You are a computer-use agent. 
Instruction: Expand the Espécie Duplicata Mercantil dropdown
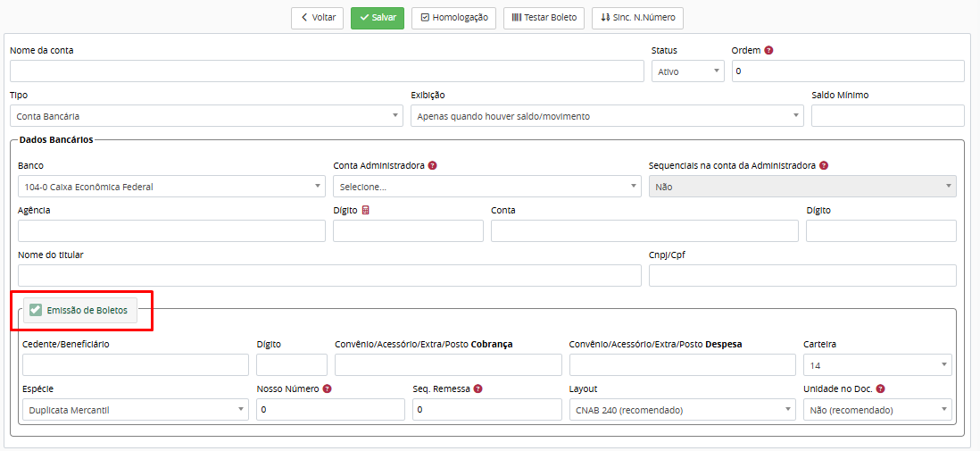tap(136, 410)
